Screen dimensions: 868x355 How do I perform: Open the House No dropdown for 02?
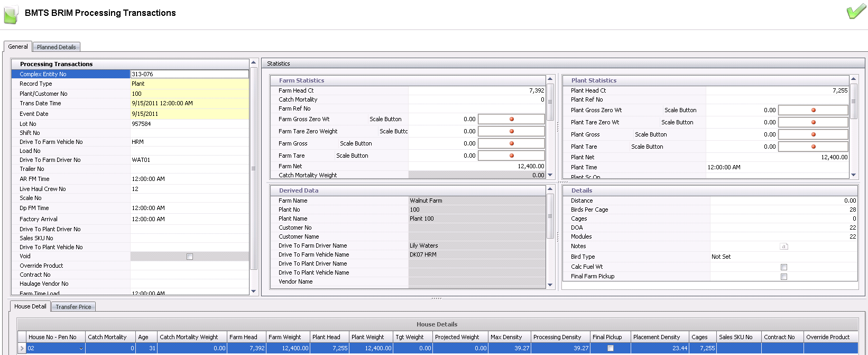pos(81,349)
